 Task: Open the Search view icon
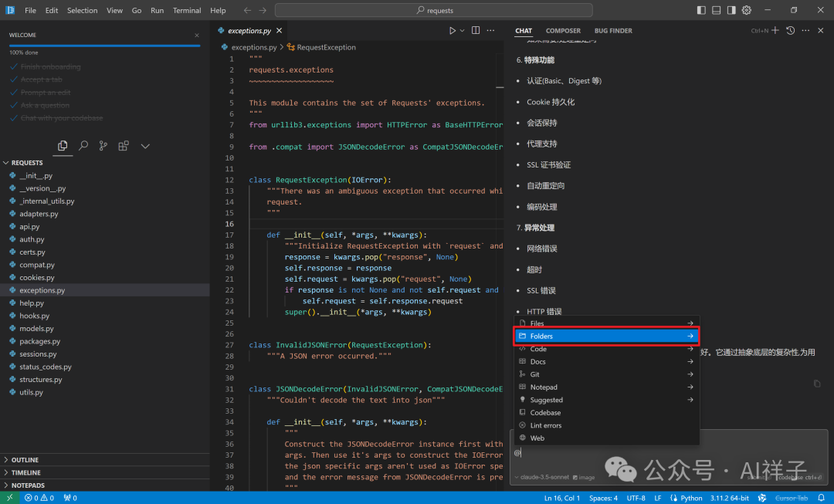click(83, 146)
